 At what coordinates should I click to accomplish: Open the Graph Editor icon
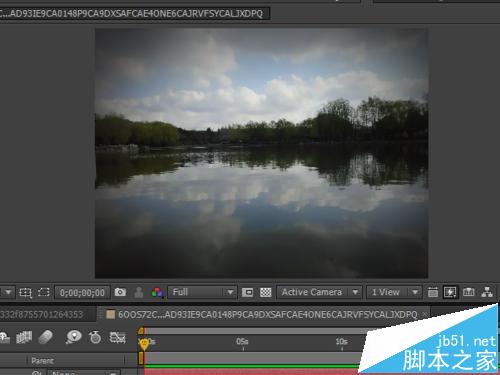118,337
